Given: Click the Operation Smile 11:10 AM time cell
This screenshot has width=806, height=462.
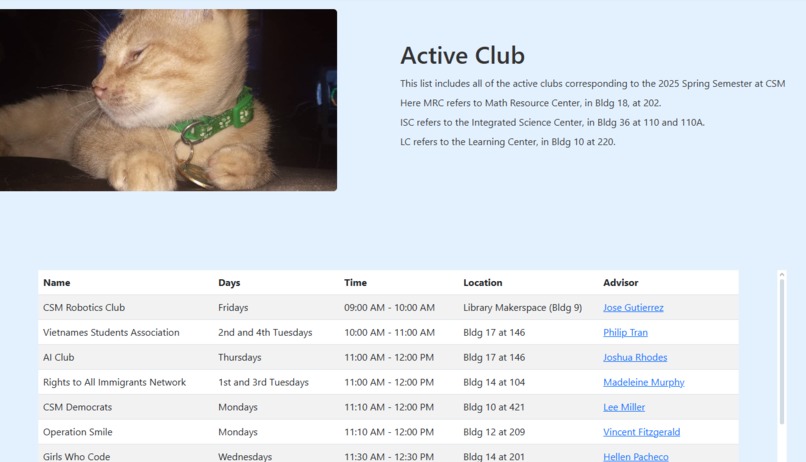Looking at the screenshot, I should (389, 432).
